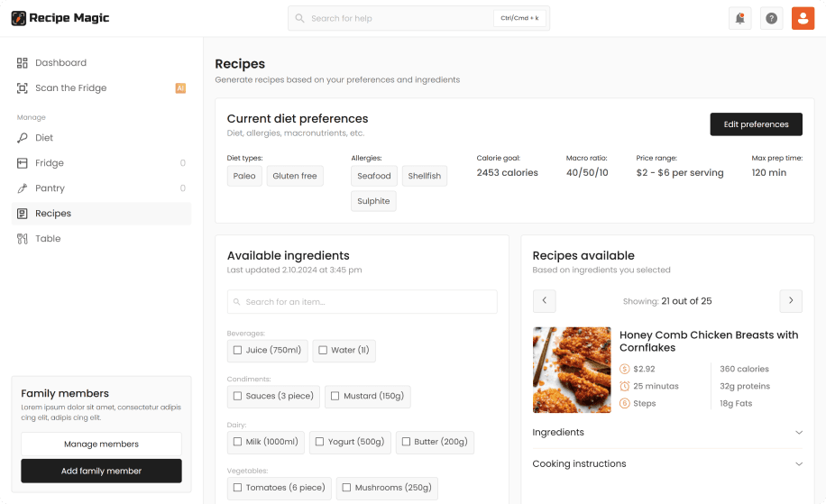Click the Table cutlery icon in sidebar
826x504 pixels.
pos(23,239)
